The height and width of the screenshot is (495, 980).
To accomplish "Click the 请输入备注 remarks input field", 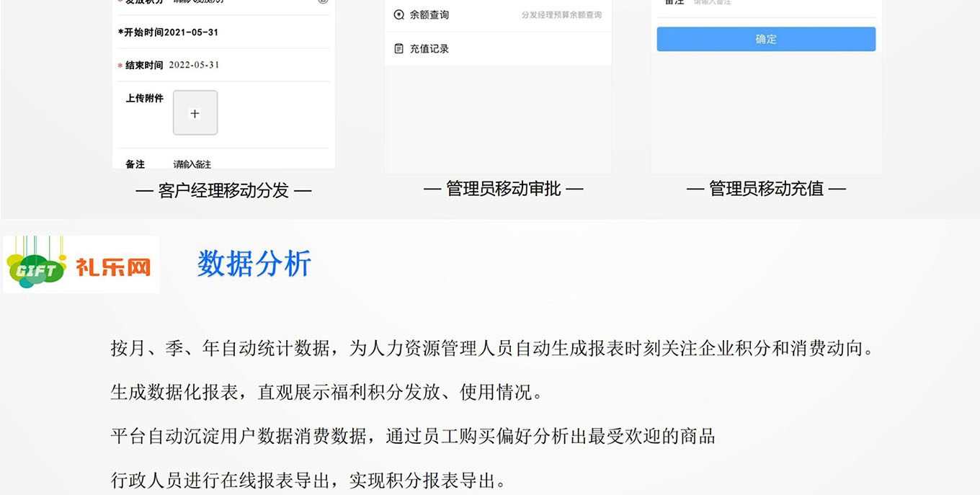I will [192, 164].
